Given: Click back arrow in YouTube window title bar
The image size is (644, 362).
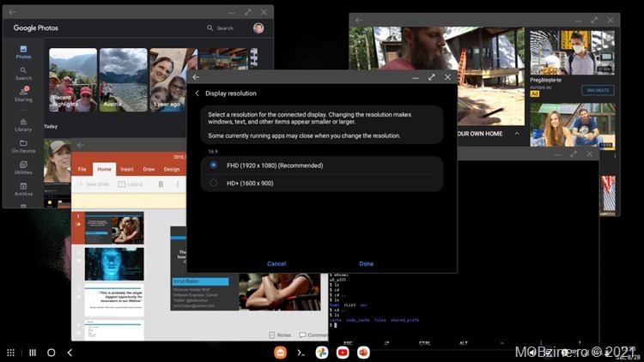Looking at the screenshot, I should (359, 20).
